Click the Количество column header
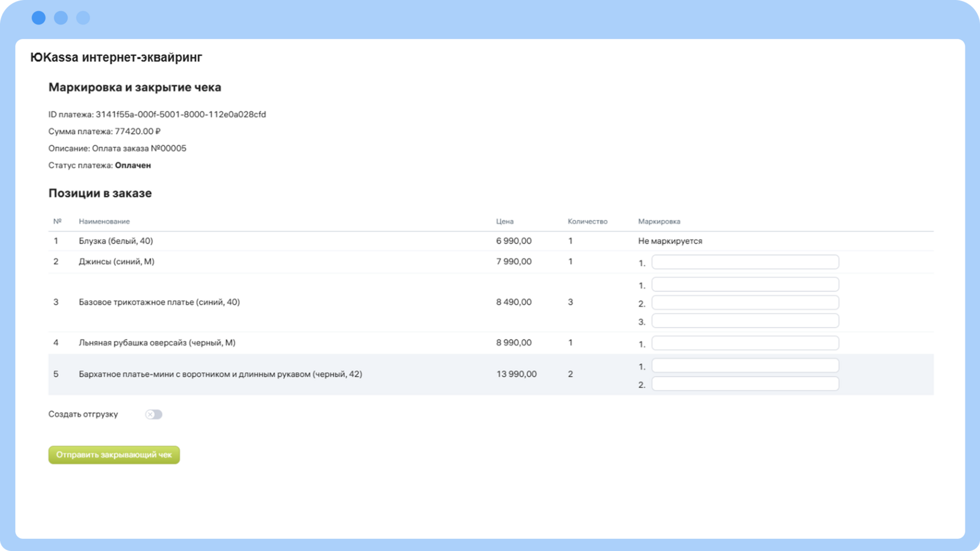Screen dimensions: 980x551 click(587, 222)
